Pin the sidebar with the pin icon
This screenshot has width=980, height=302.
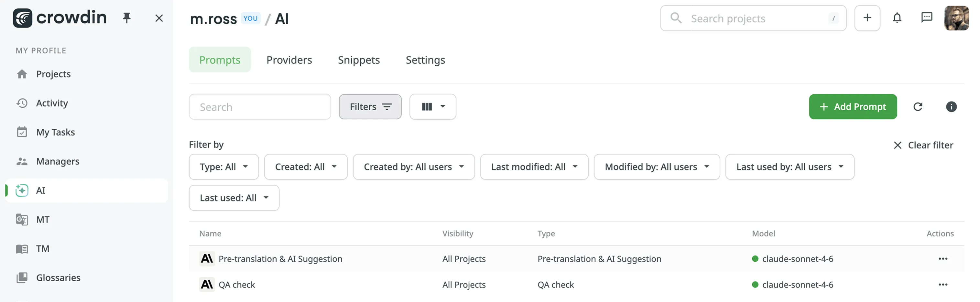[x=127, y=18]
